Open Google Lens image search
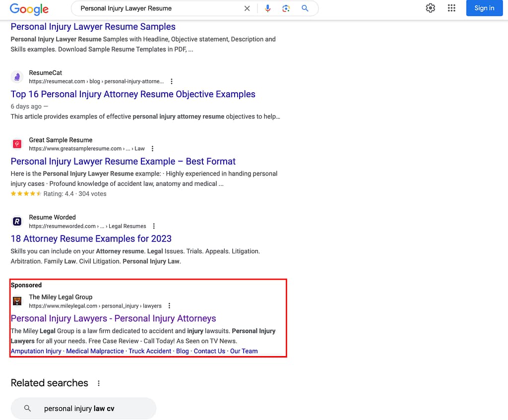508x420 pixels. click(286, 8)
